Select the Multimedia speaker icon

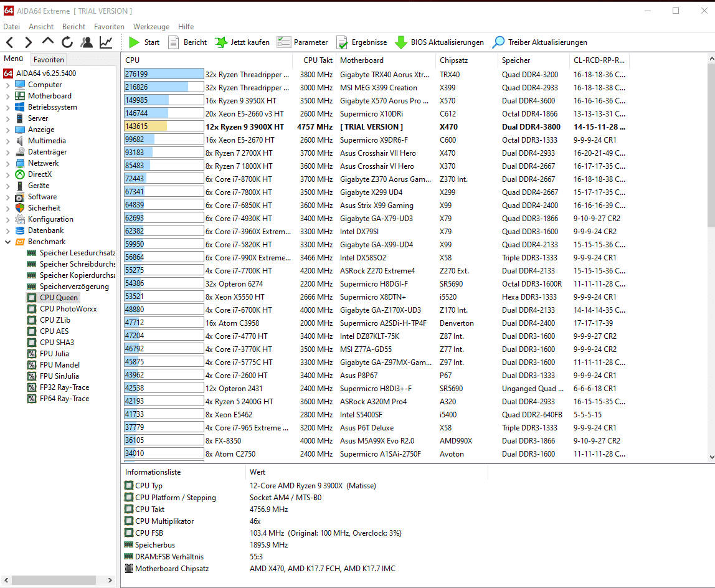(x=19, y=141)
